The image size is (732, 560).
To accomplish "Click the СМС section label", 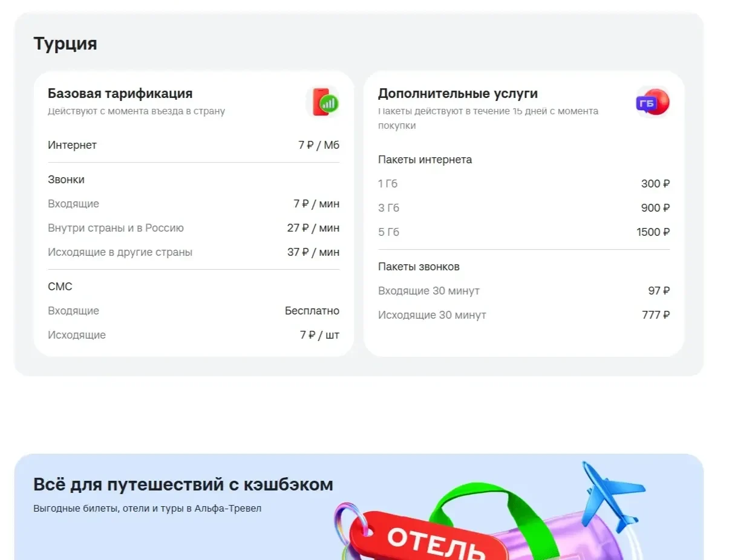I will [x=60, y=287].
